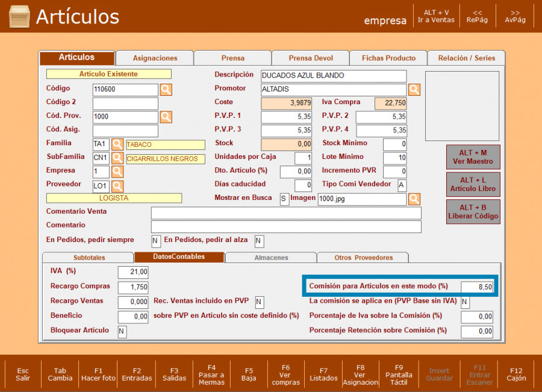Click the magnifier icon beside Cód. Prov.
The height and width of the screenshot is (392, 542).
point(166,117)
